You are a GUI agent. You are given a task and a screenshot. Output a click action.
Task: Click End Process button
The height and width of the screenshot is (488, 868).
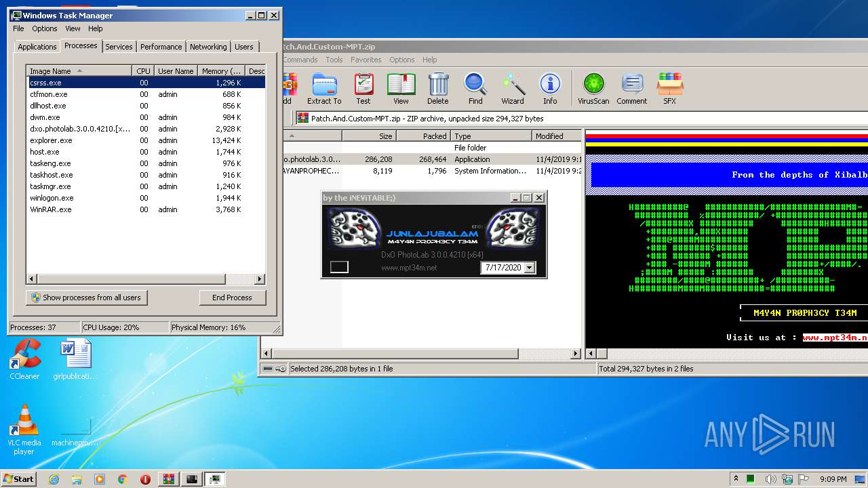tap(232, 298)
